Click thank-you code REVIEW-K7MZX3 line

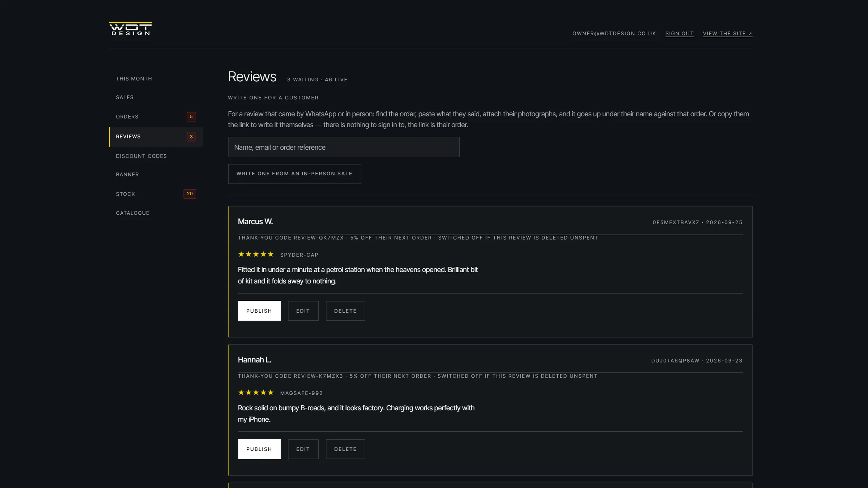(x=417, y=376)
